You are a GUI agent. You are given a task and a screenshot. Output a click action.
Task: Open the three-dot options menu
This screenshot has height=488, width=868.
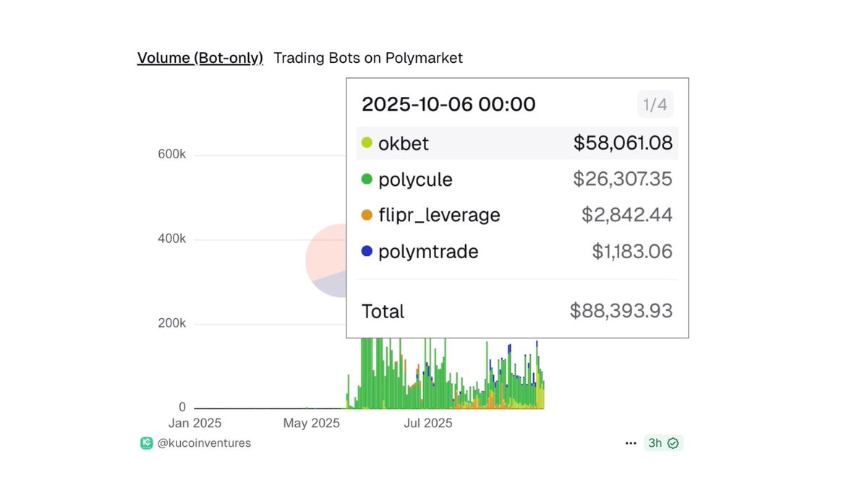pyautogui.click(x=631, y=442)
